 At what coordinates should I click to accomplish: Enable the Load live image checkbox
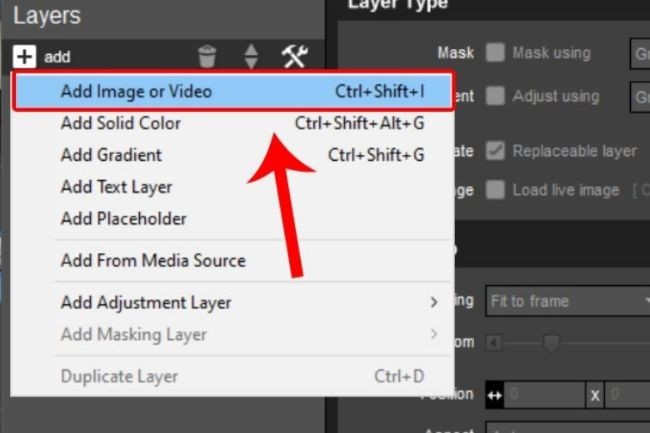coord(495,190)
